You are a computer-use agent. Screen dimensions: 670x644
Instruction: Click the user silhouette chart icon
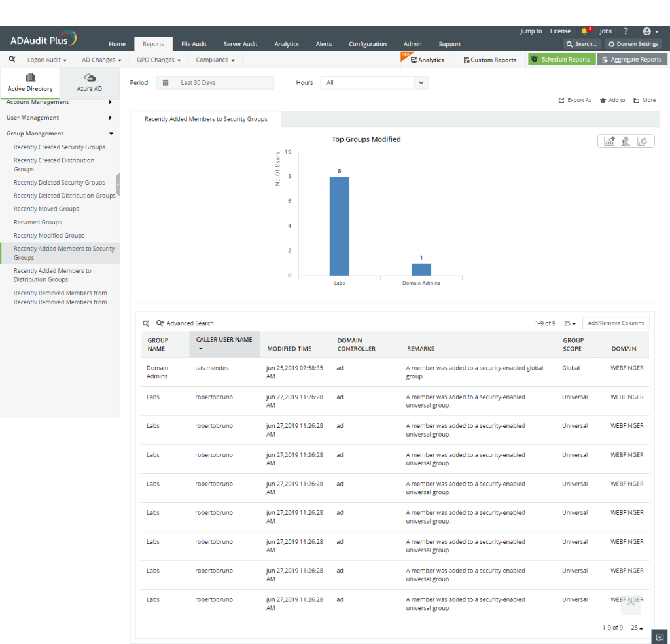pyautogui.click(x=626, y=141)
